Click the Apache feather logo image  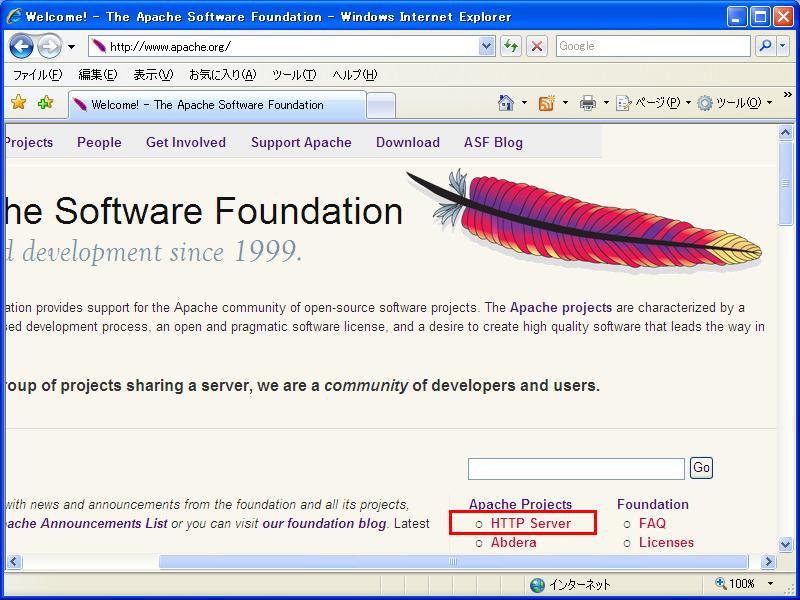[x=584, y=220]
